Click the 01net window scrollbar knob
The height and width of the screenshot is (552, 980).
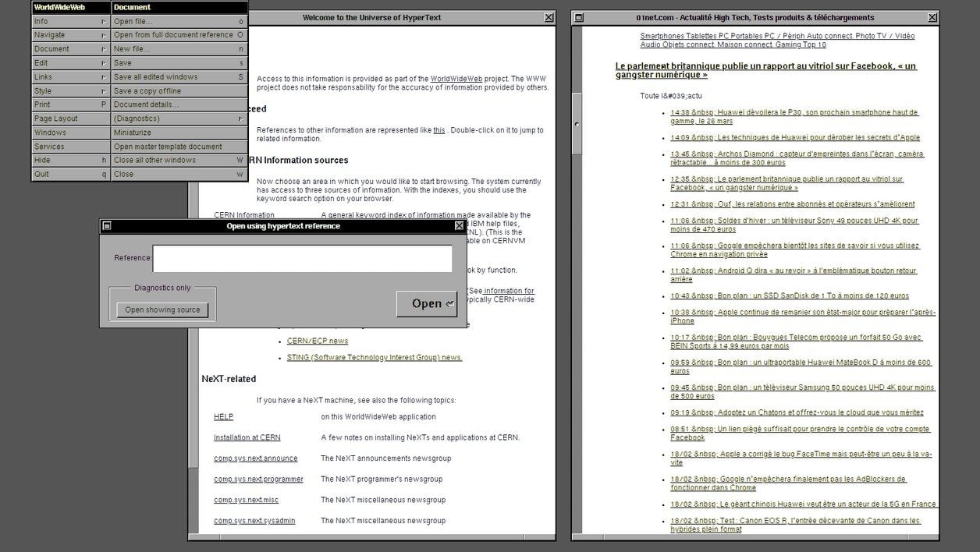coord(576,124)
